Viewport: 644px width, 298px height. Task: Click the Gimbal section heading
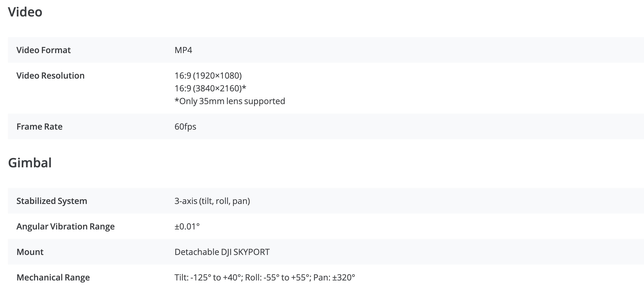pyautogui.click(x=30, y=163)
